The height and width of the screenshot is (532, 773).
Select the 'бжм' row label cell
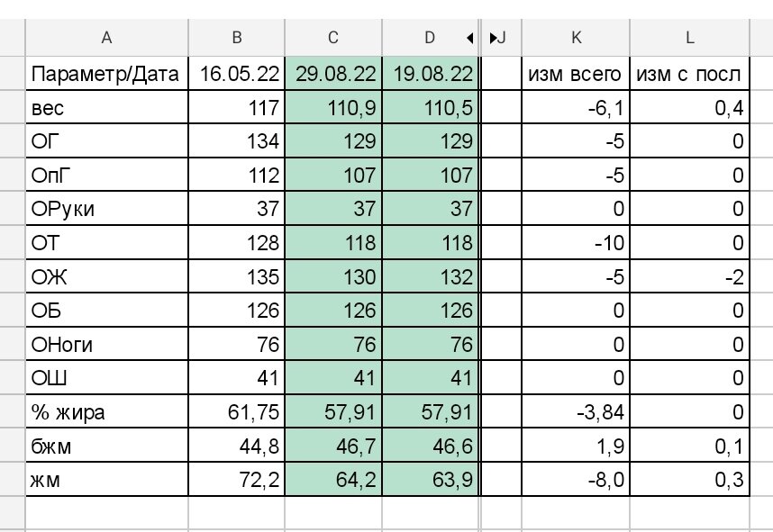click(x=106, y=446)
